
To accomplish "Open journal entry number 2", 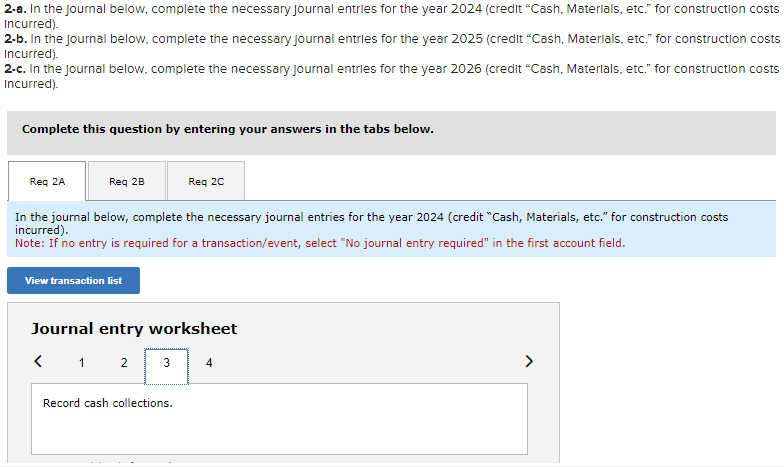I will coord(124,363).
